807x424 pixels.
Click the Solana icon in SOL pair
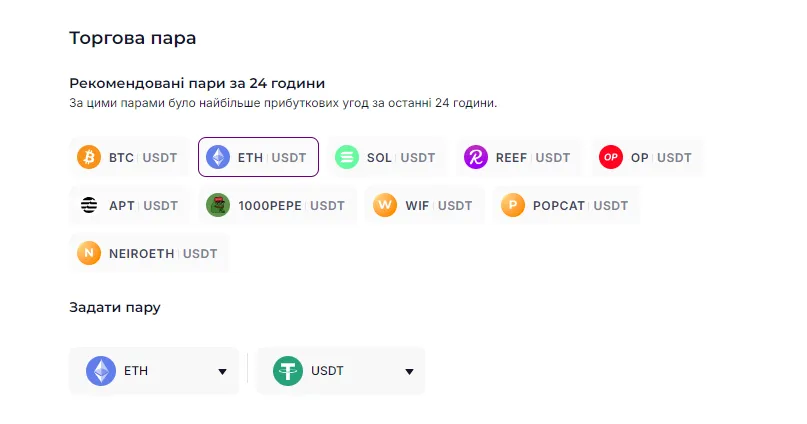347,157
